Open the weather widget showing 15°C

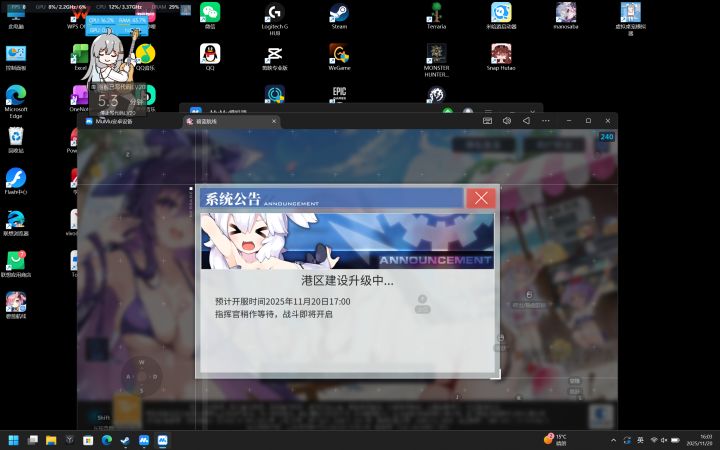click(x=556, y=440)
